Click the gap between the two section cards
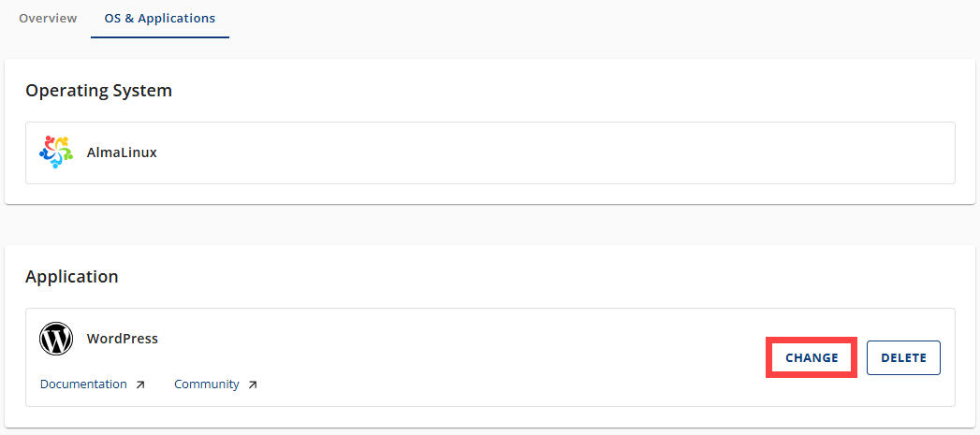Screen dimensions: 980x435 [487, 225]
